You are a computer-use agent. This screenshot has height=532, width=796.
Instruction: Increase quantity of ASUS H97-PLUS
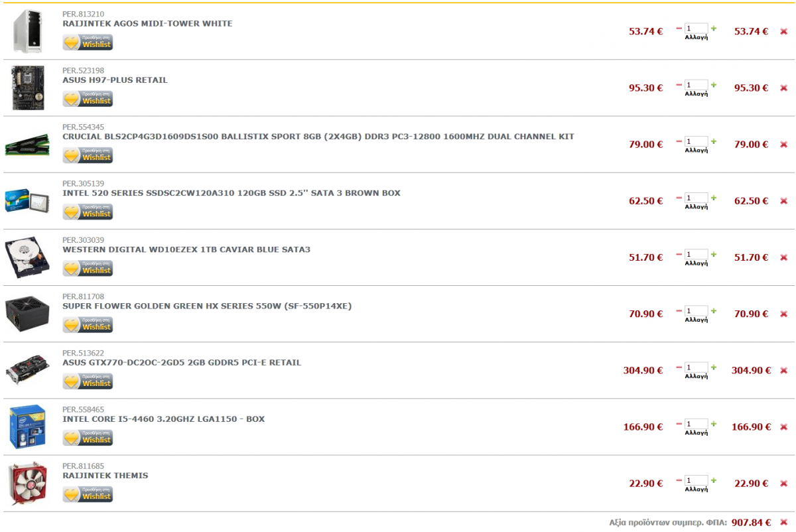714,85
